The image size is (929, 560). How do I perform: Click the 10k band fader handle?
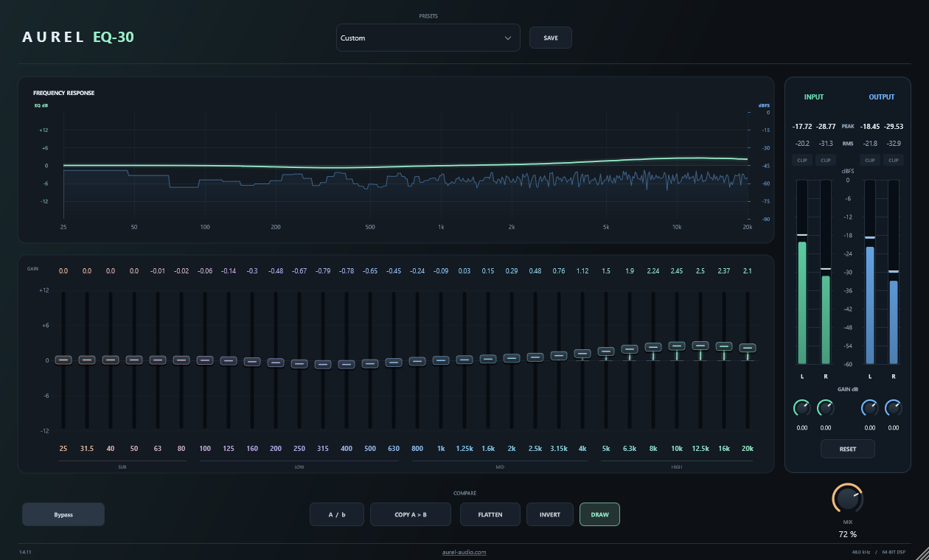677,346
